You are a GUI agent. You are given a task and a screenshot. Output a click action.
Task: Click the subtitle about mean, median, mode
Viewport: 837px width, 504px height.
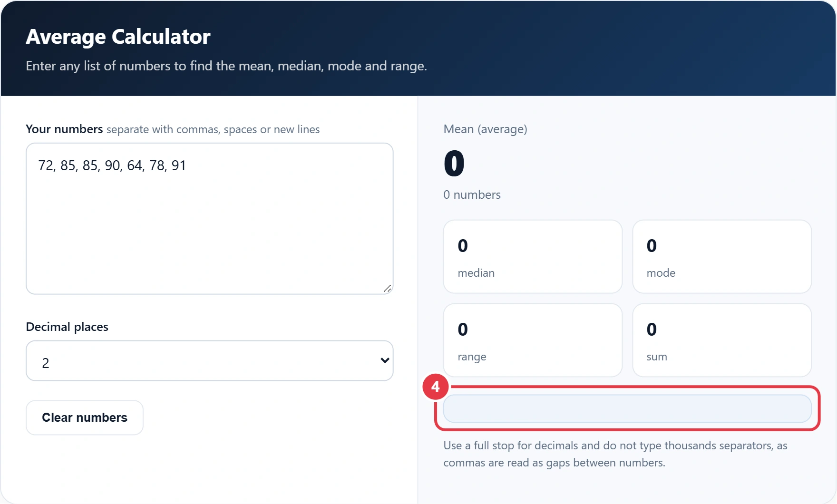pyautogui.click(x=226, y=66)
